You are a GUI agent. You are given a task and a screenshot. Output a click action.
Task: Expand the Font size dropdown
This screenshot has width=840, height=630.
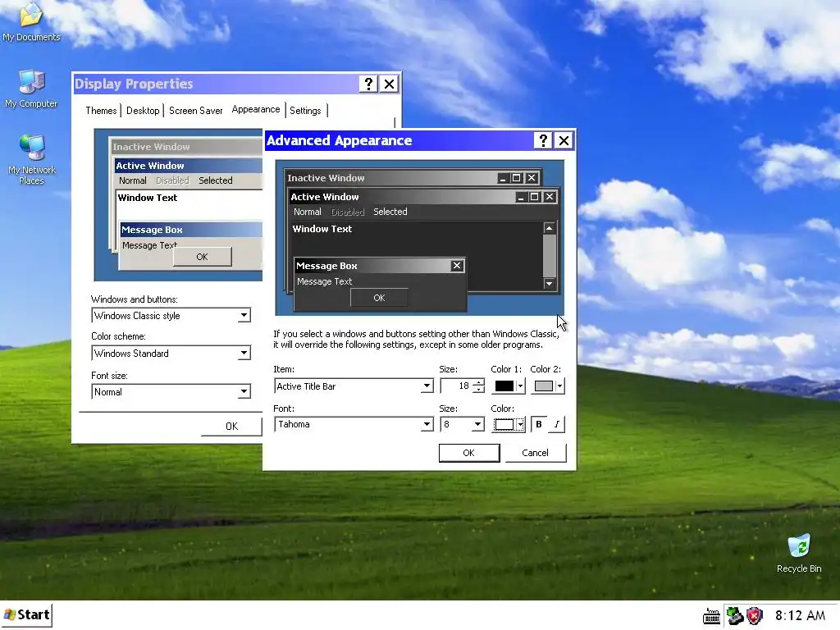244,391
